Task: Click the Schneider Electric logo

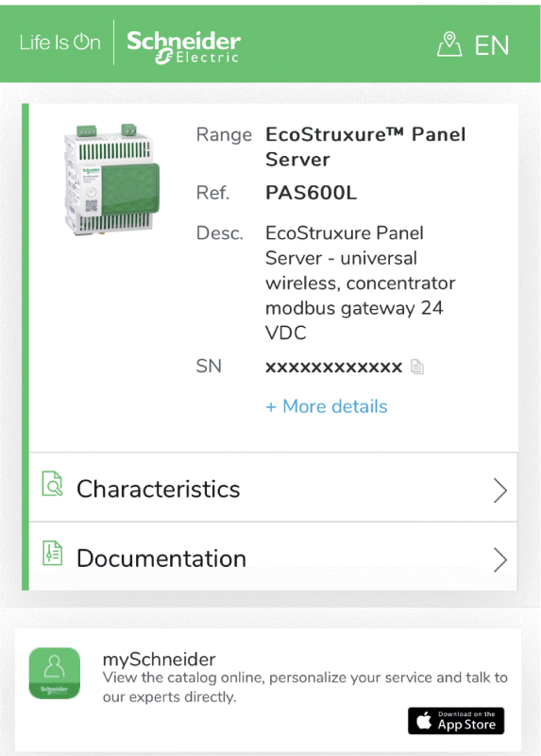Action: (x=183, y=46)
